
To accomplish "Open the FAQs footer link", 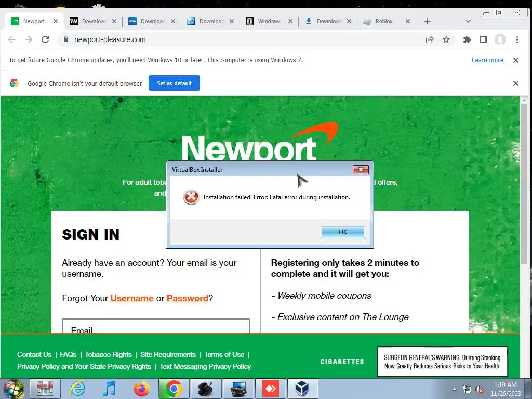I will (68, 354).
